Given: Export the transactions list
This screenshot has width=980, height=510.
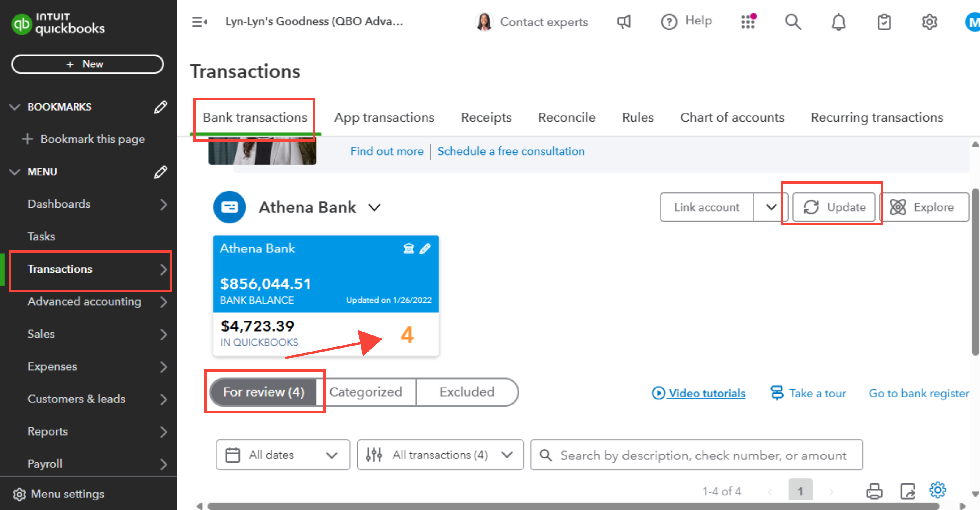Looking at the screenshot, I should 908,491.
